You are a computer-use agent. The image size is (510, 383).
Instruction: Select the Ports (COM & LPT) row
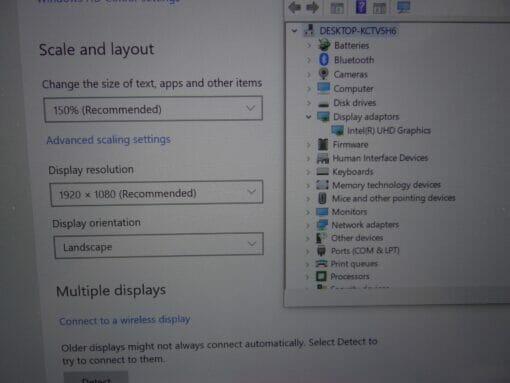click(x=365, y=251)
